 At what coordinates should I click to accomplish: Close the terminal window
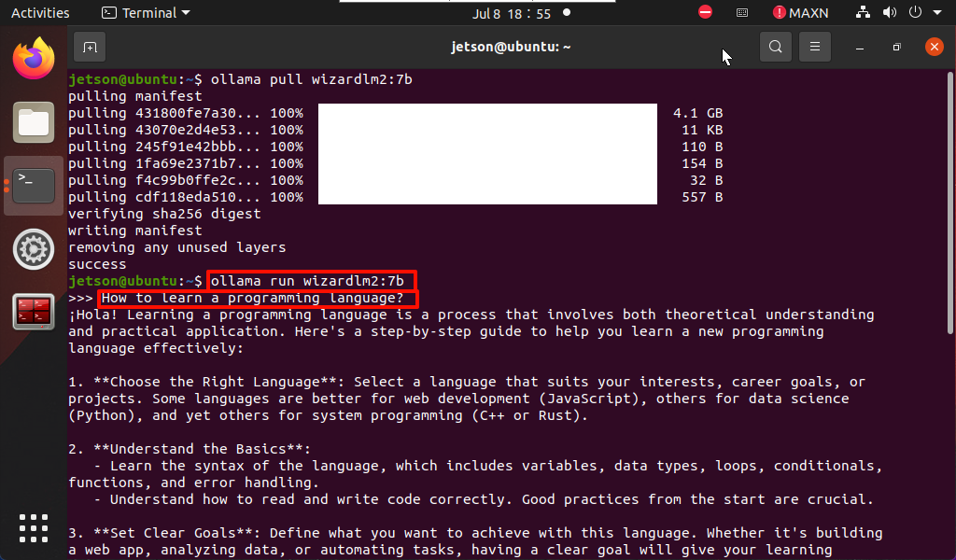[934, 47]
